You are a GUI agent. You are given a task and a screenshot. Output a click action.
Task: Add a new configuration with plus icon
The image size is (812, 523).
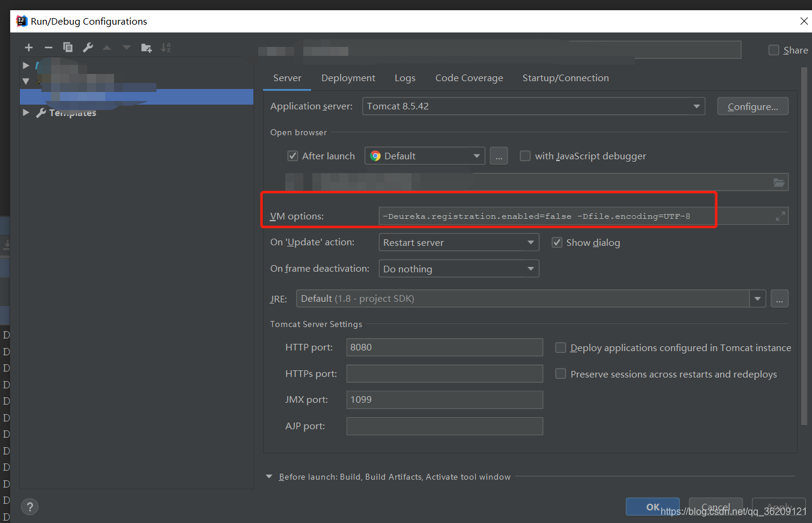(28, 47)
